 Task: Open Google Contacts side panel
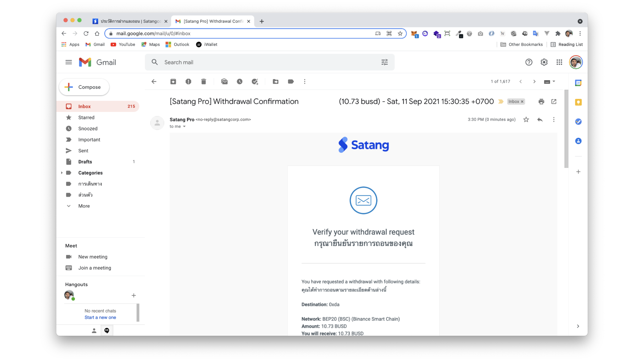pyautogui.click(x=578, y=141)
